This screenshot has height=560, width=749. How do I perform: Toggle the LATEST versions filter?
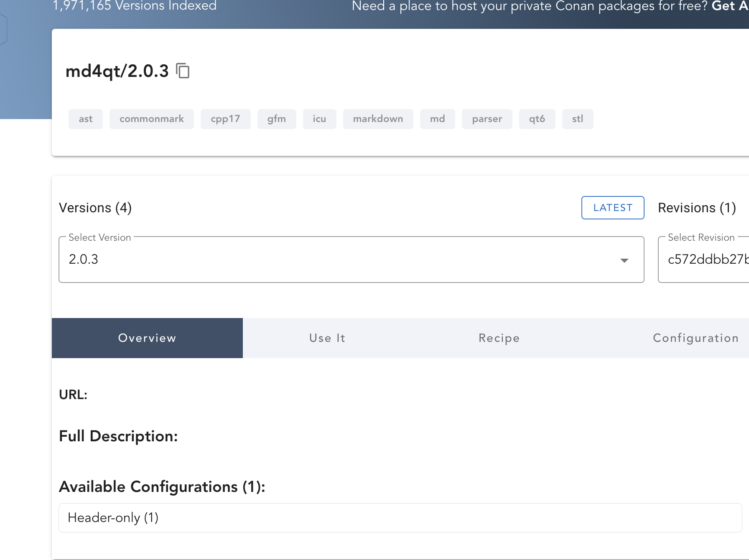612,207
